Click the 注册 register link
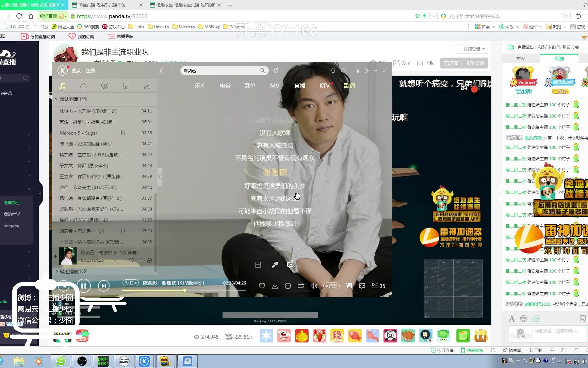588x368 pixels. tap(90, 71)
